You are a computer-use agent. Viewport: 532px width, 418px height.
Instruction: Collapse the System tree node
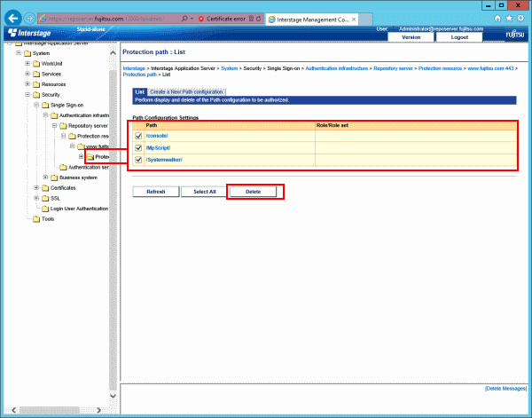19,53
